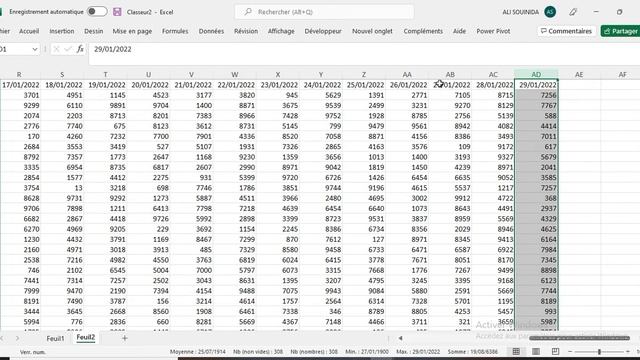Click the pen icon in title bar
Screen dimensions: 640x360
point(573,12)
